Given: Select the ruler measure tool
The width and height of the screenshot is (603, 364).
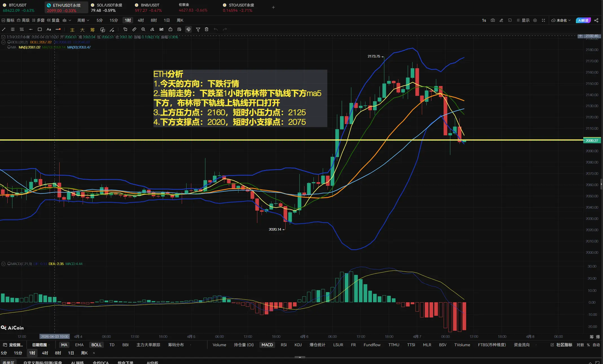Looking at the screenshot, I should (134, 29).
